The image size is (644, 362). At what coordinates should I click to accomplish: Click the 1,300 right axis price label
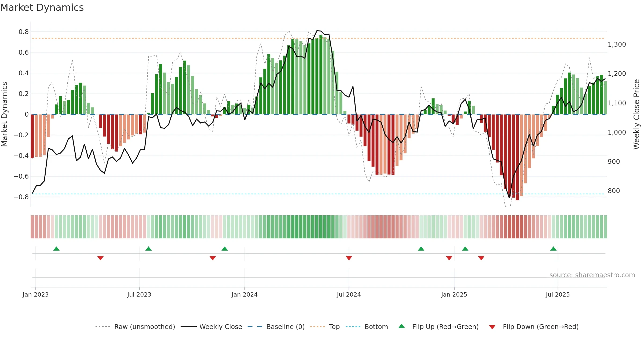tap(617, 44)
